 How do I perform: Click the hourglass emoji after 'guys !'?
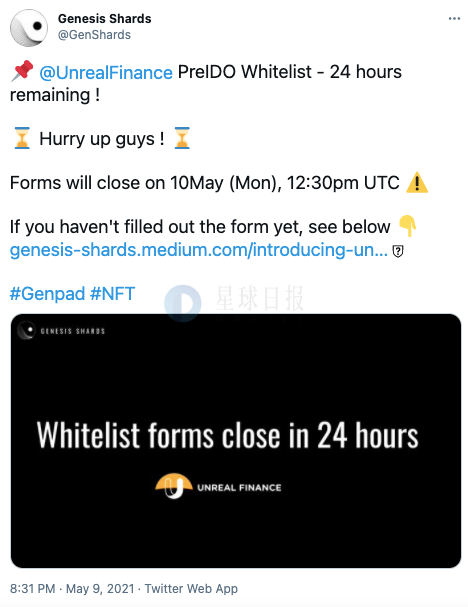coord(182,138)
